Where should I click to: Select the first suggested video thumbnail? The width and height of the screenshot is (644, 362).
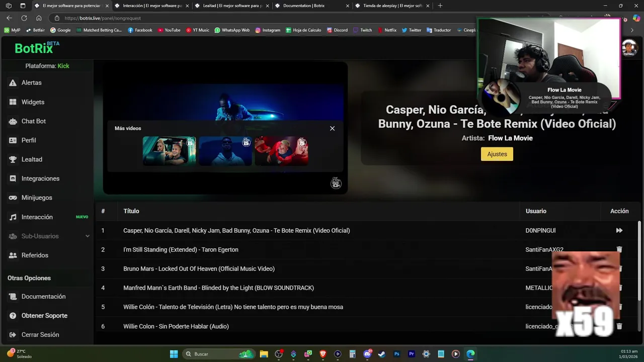[169, 151]
